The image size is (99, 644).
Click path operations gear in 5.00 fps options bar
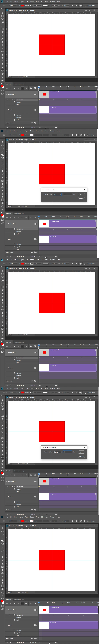click(x=84, y=521)
